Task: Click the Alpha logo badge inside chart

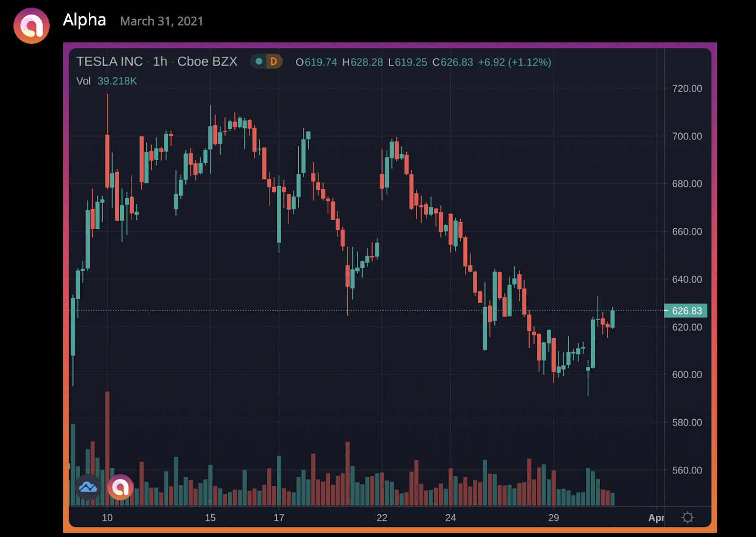Action: (120, 487)
